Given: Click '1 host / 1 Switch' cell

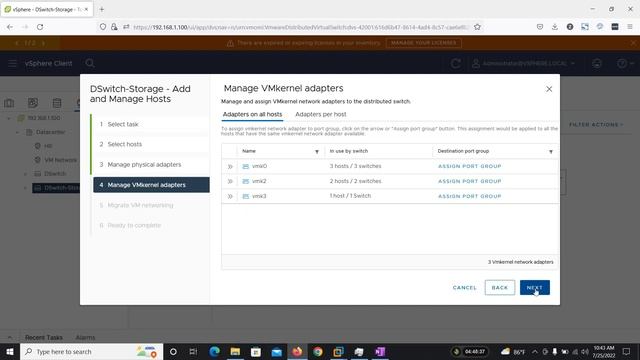Looking at the screenshot, I should pyautogui.click(x=350, y=196).
